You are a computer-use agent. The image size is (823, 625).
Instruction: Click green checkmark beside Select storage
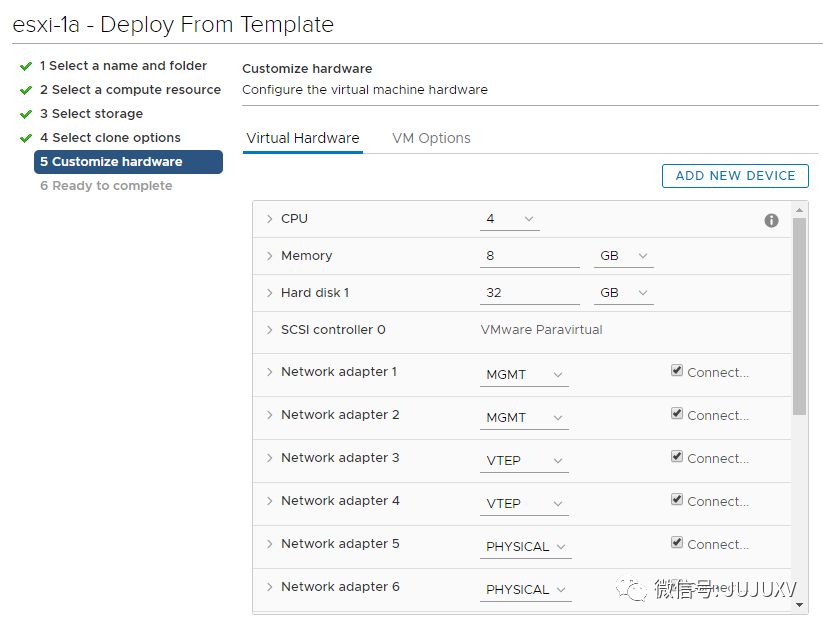click(26, 114)
